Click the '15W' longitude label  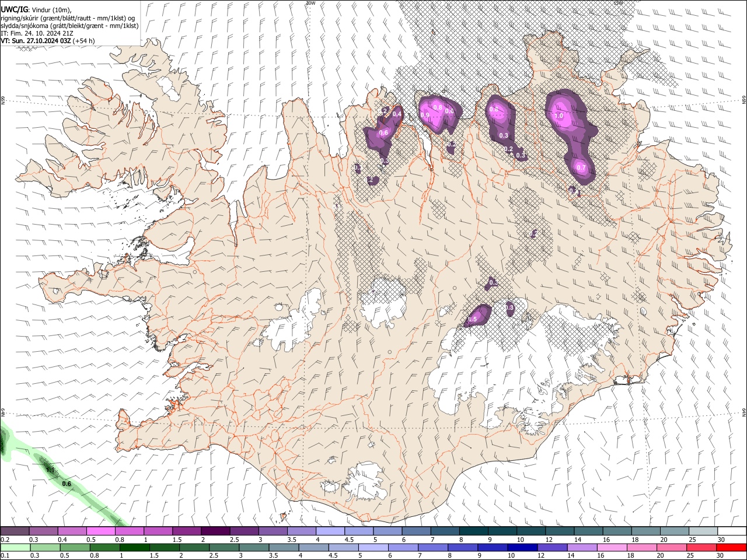pyautogui.click(x=619, y=3)
